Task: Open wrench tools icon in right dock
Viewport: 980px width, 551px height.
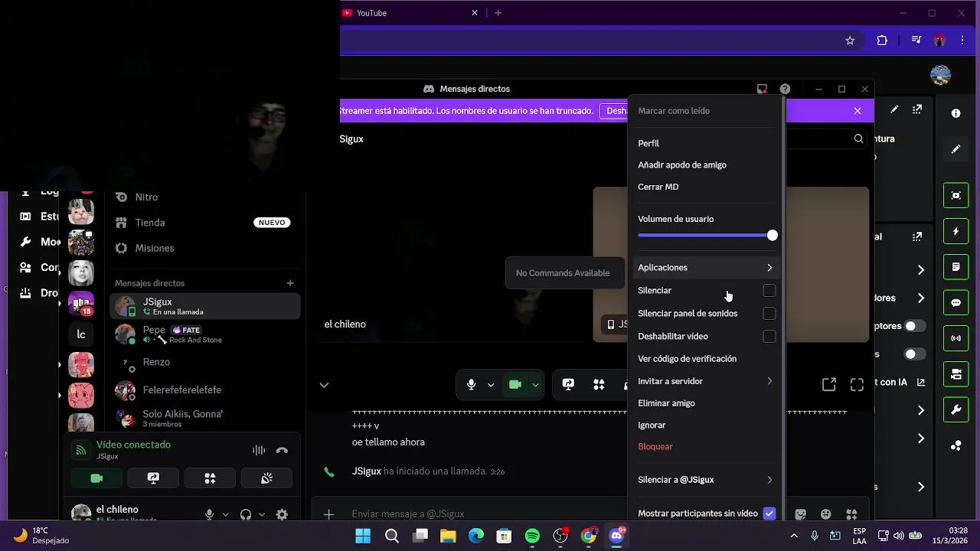Action: point(956,409)
